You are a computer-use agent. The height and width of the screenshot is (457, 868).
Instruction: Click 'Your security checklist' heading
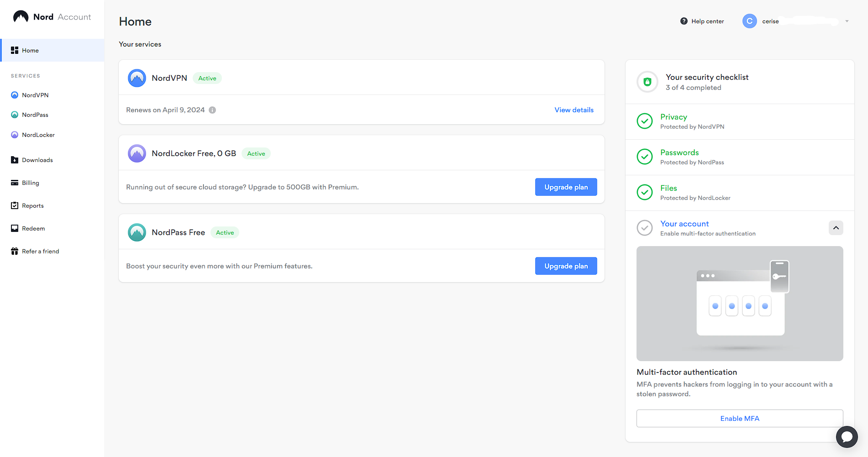click(x=707, y=77)
